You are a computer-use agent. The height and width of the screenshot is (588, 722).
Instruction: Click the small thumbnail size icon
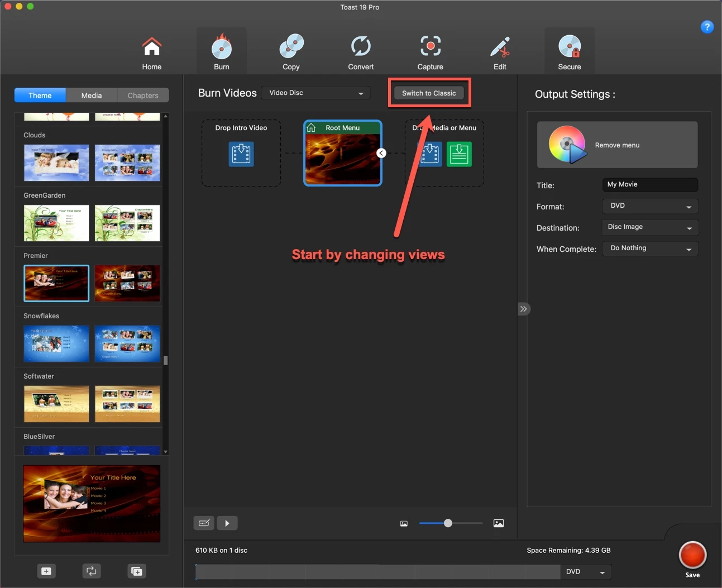point(404,524)
